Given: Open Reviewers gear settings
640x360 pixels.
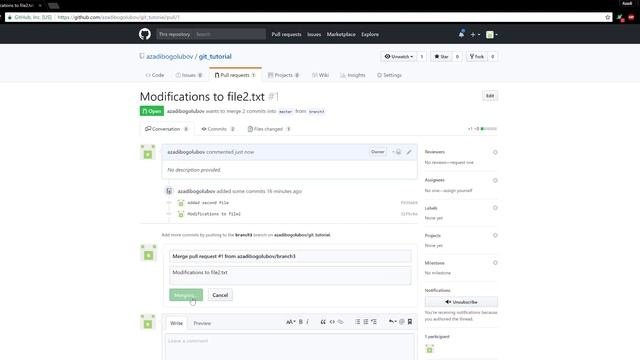Looking at the screenshot, I should click(x=495, y=152).
